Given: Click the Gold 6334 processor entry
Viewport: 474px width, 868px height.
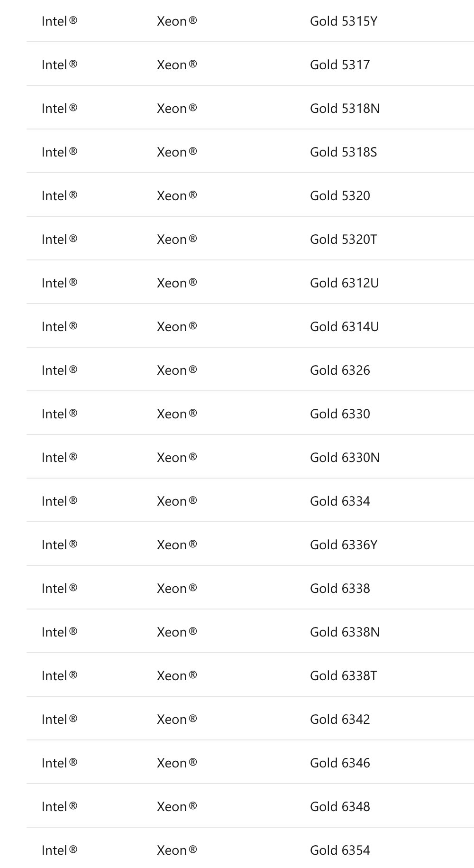Looking at the screenshot, I should (x=340, y=501).
